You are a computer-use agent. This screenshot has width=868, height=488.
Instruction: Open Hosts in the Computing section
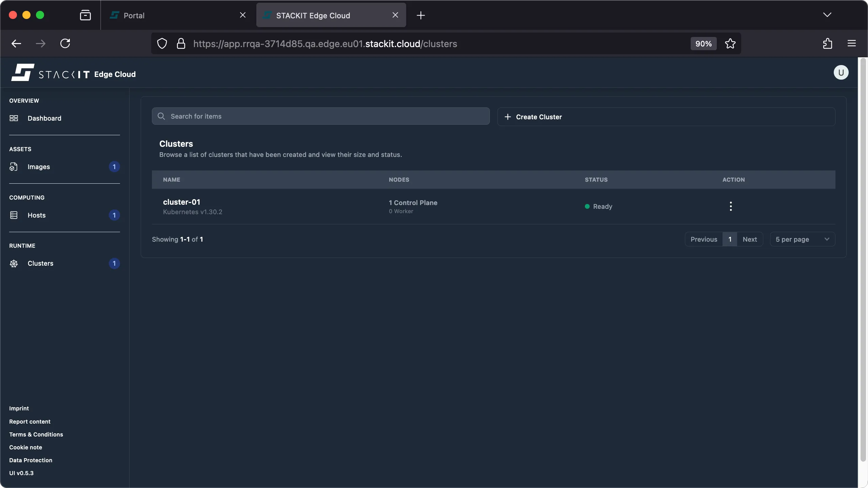36,215
